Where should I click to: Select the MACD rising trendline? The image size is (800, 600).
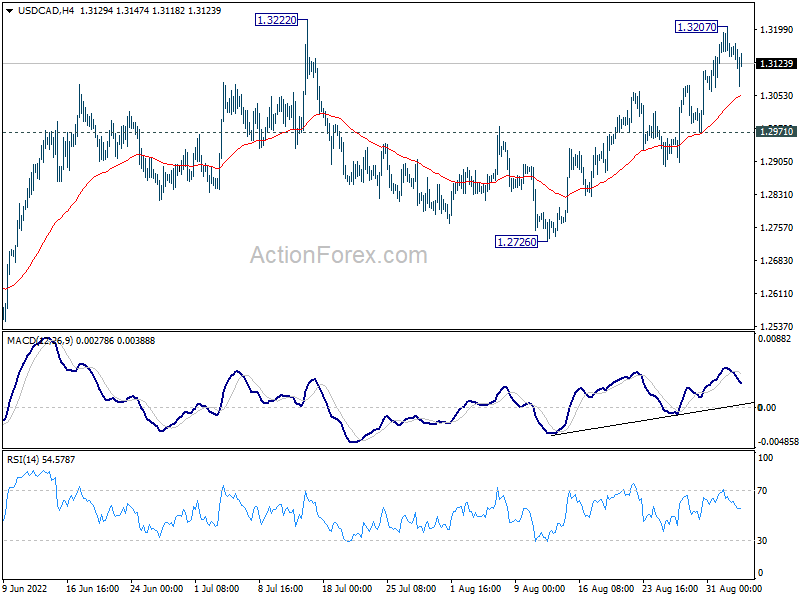653,418
